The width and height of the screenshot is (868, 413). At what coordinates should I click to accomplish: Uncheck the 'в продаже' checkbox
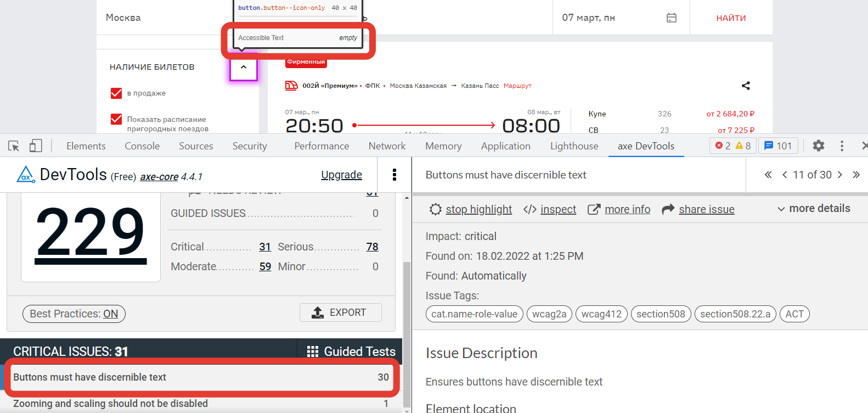pyautogui.click(x=116, y=93)
